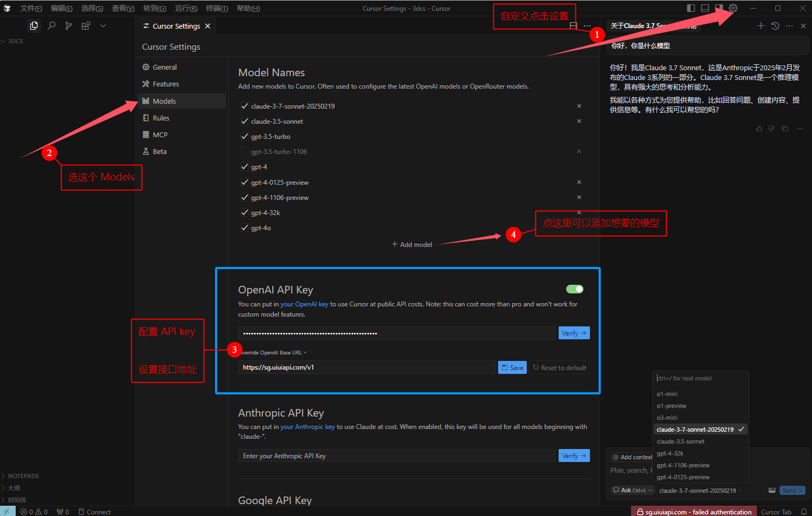Uncheck the gpt-4-0125-preview model checkbox
The height and width of the screenshot is (516, 812).
(x=245, y=182)
